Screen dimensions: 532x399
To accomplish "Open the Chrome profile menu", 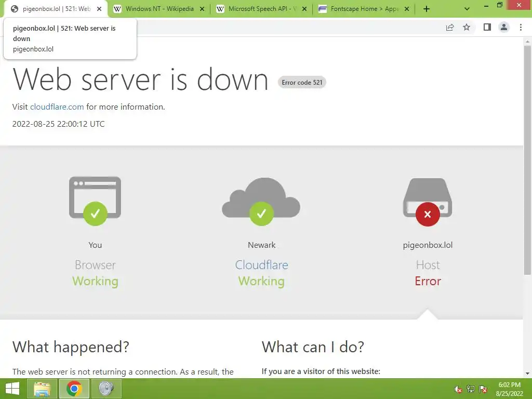I will [504, 27].
